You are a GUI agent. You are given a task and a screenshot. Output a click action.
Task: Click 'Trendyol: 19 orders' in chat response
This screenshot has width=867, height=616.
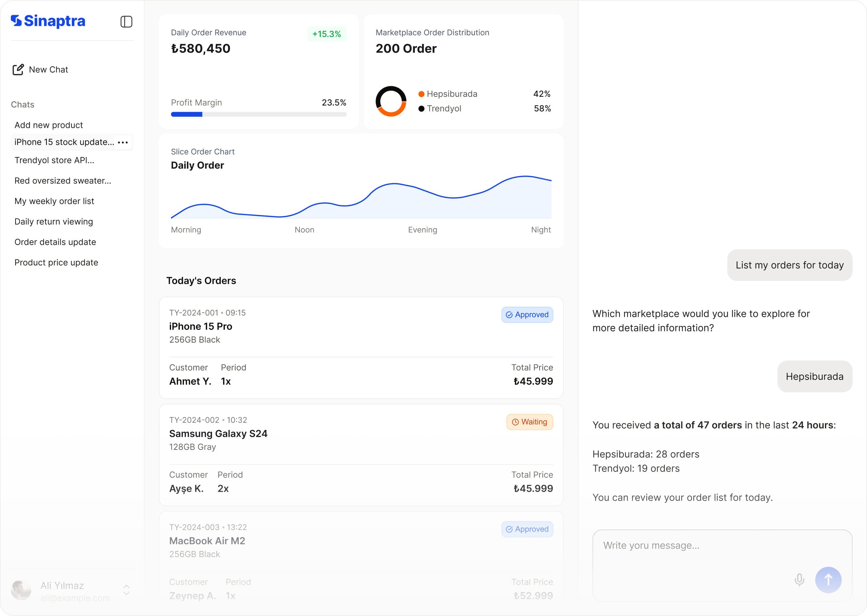[636, 469]
